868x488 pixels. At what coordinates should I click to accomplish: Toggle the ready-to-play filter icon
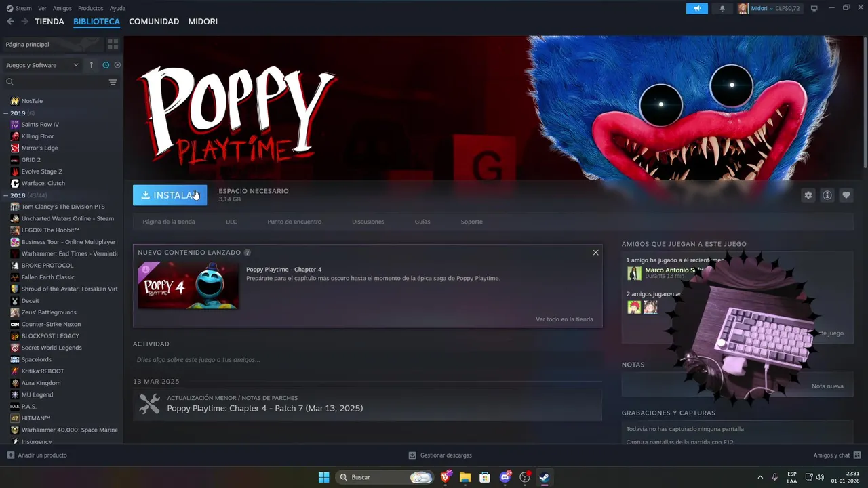click(x=117, y=65)
